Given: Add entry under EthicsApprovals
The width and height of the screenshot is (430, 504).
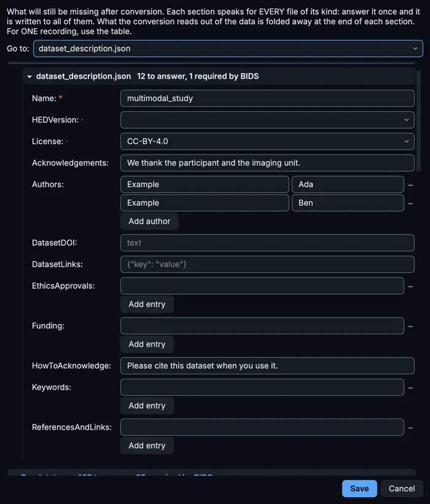Looking at the screenshot, I should [147, 304].
